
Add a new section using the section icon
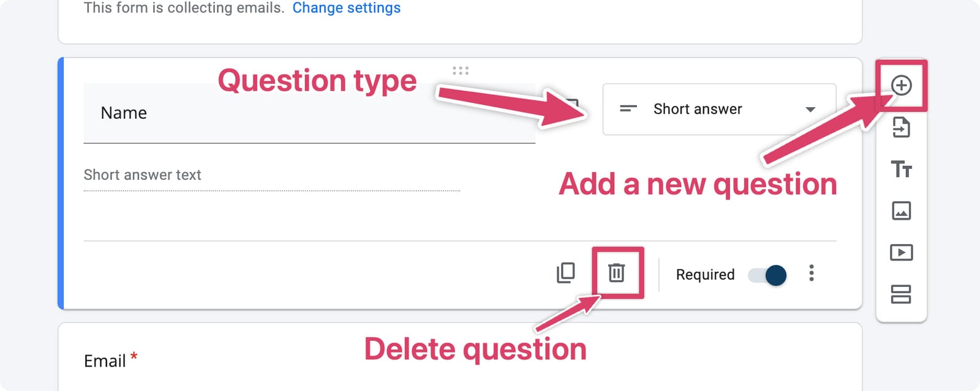tap(900, 295)
